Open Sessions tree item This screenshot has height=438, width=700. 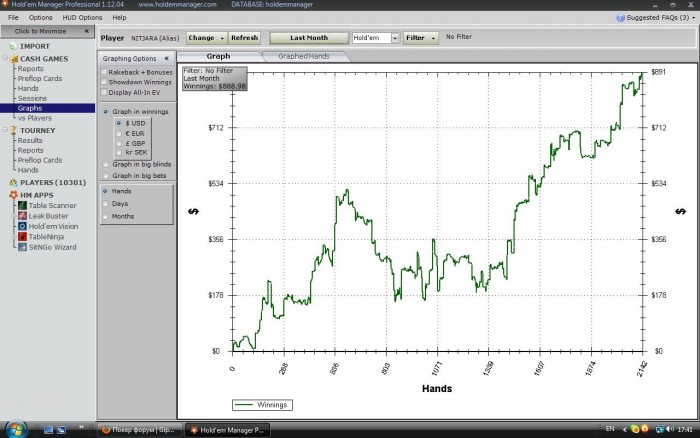point(32,98)
